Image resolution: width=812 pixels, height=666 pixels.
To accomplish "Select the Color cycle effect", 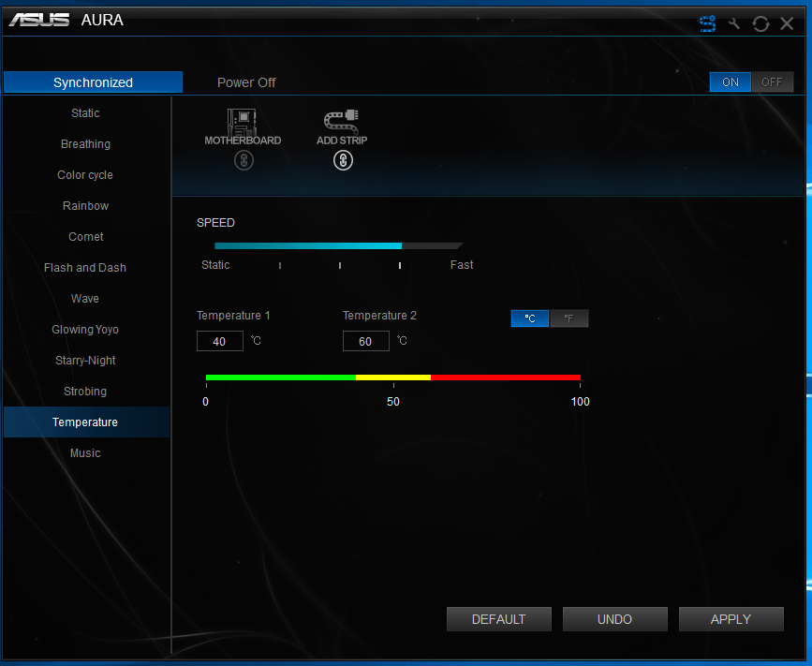I will pos(85,175).
